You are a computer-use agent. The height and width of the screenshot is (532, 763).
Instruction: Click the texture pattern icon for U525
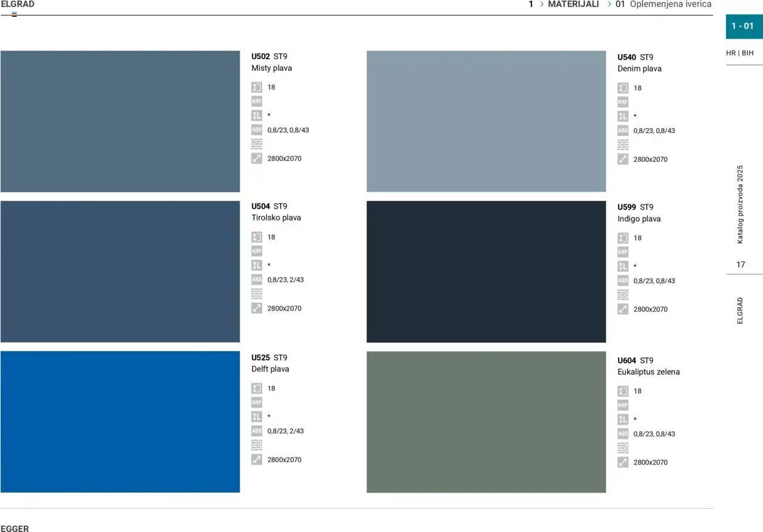click(x=256, y=445)
